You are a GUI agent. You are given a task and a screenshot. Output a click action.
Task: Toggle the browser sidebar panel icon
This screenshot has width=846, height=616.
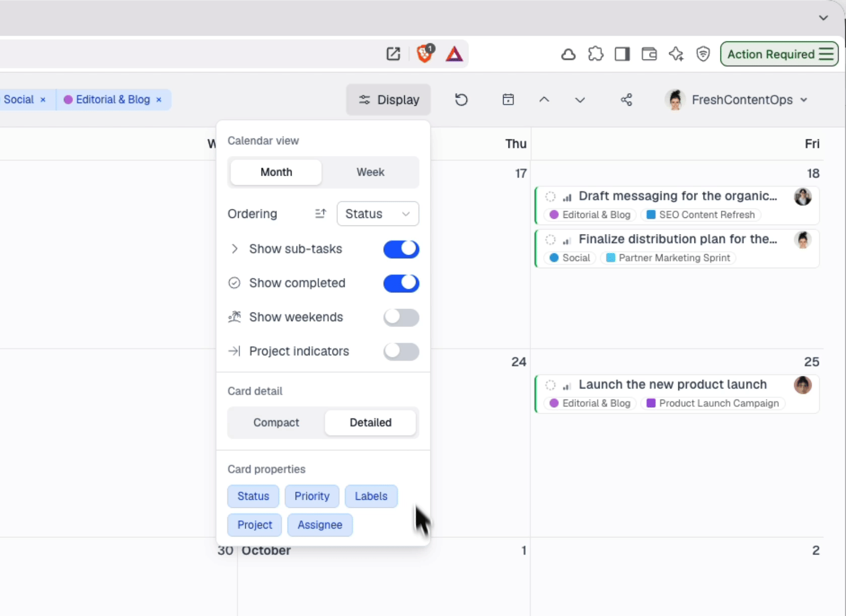(x=622, y=54)
